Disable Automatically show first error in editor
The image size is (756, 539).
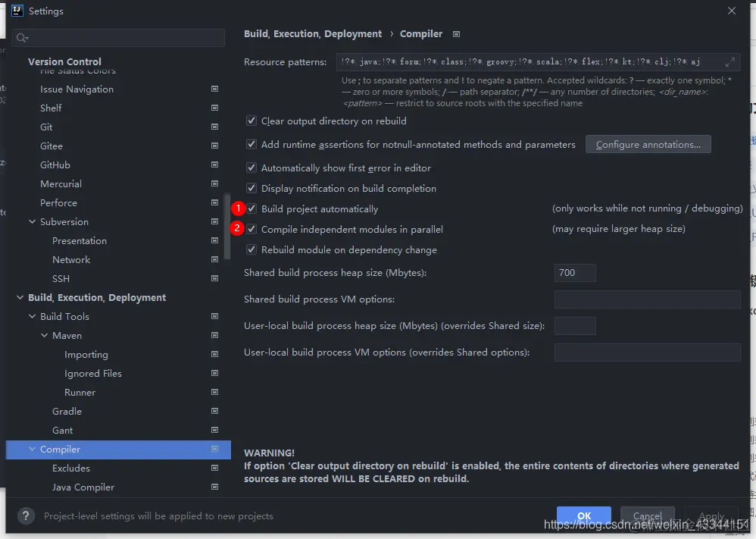point(251,168)
